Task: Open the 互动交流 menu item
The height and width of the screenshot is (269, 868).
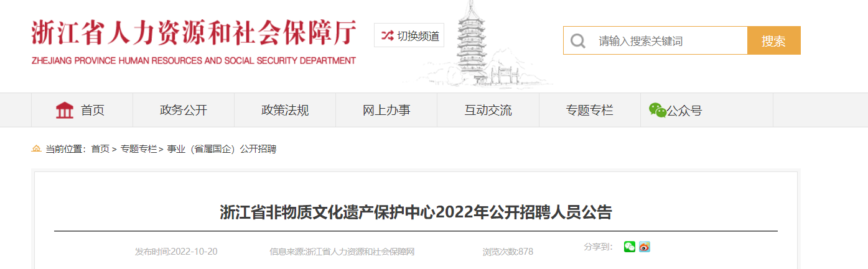Action: pyautogui.click(x=488, y=111)
